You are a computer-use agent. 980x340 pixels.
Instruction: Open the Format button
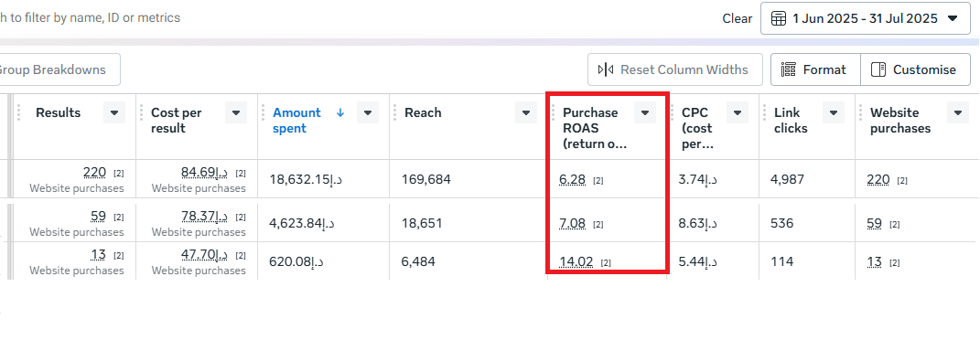click(x=815, y=69)
